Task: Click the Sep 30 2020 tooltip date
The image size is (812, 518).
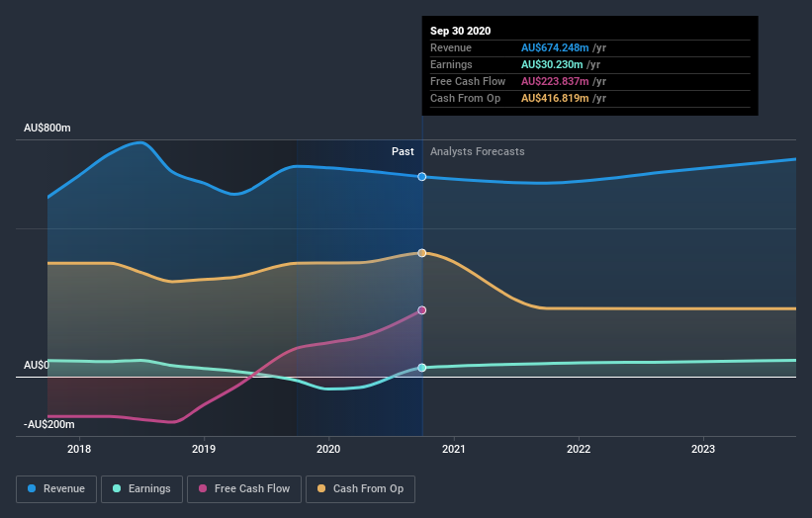Action: point(460,31)
